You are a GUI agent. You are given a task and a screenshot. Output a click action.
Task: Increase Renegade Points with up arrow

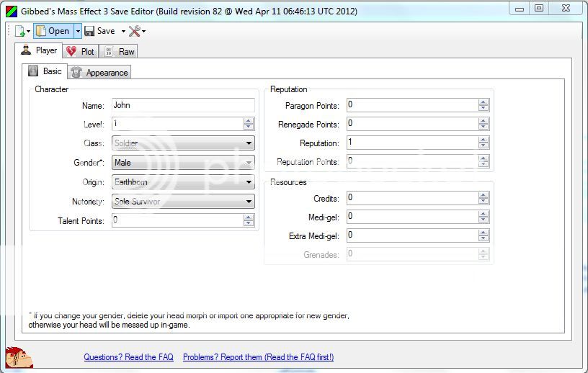(484, 121)
